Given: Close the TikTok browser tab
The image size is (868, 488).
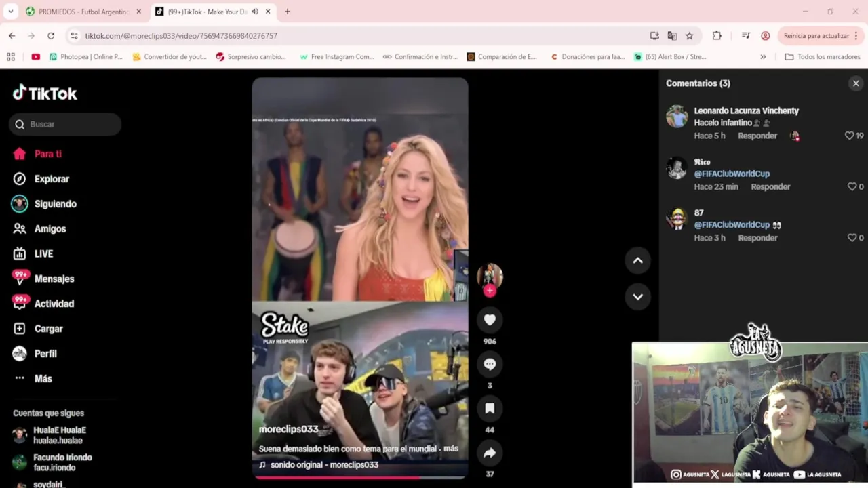Looking at the screenshot, I should pyautogui.click(x=268, y=12).
